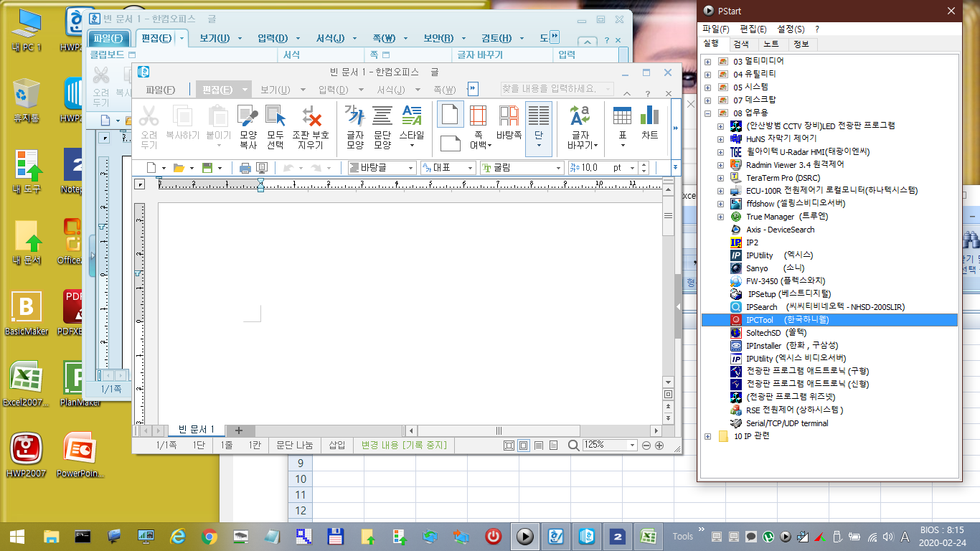Image resolution: width=980 pixels, height=551 pixels.
Task: Switch to 검색 tab in PStart
Action: tap(740, 44)
